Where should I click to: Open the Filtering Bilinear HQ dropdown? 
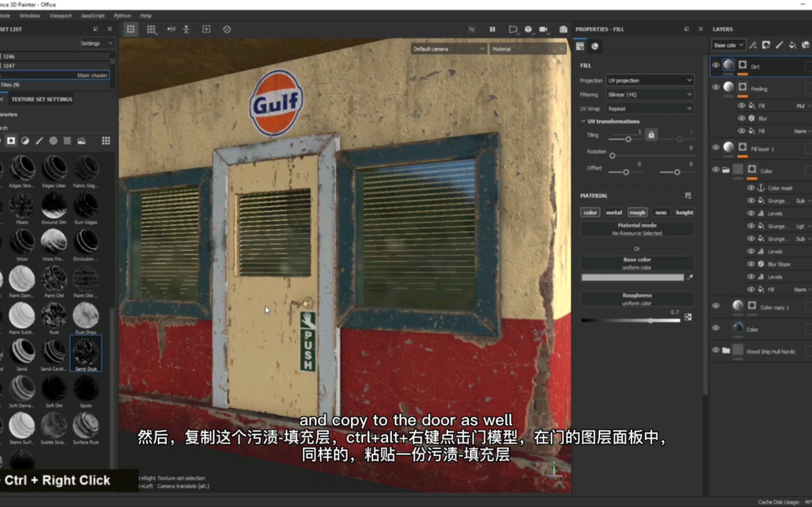point(650,95)
